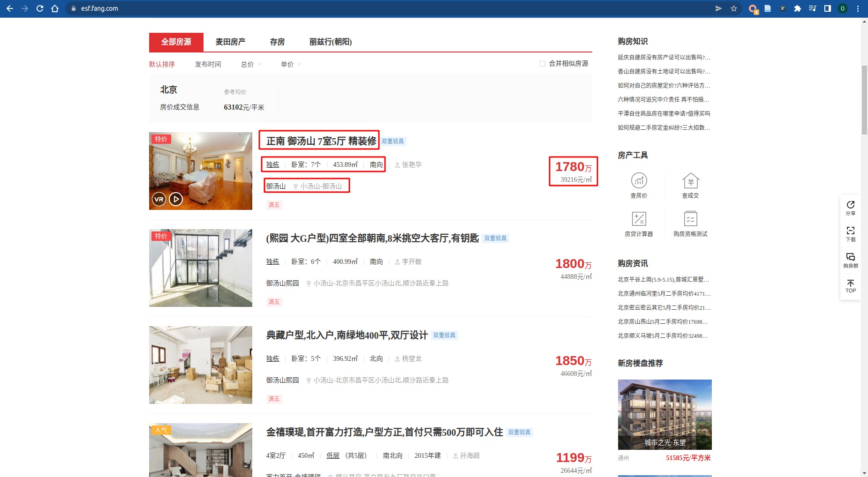The width and height of the screenshot is (868, 477).
Task: Open the 查成交 transaction lookup tool
Action: tap(690, 185)
